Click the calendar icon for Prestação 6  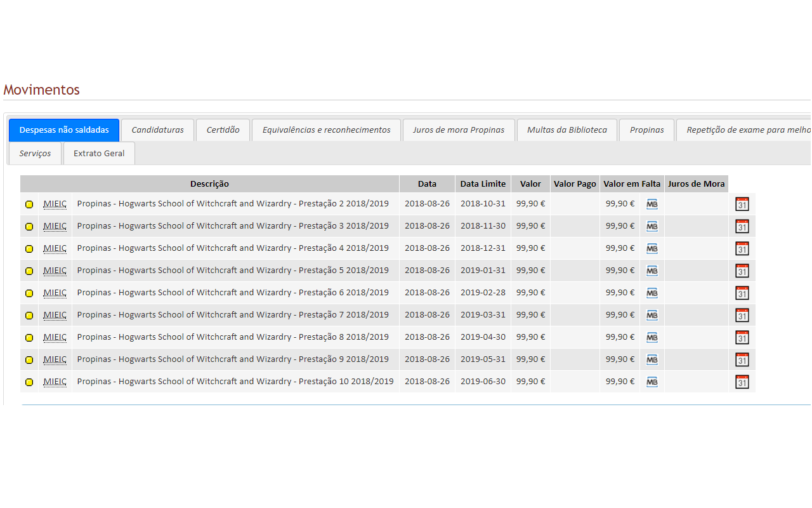click(742, 293)
